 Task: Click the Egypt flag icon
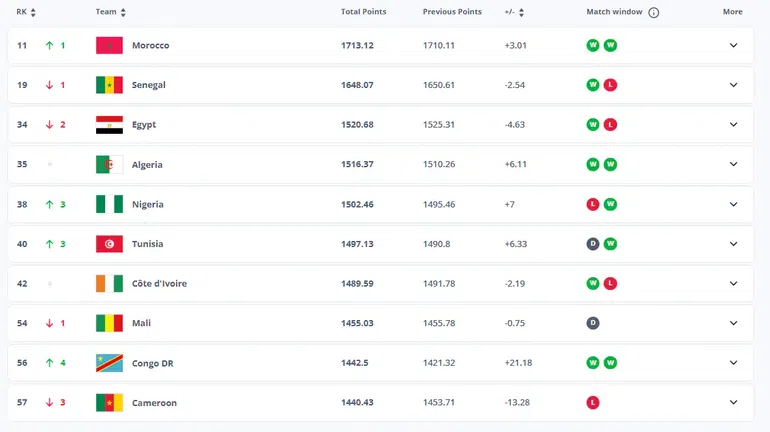(x=108, y=125)
